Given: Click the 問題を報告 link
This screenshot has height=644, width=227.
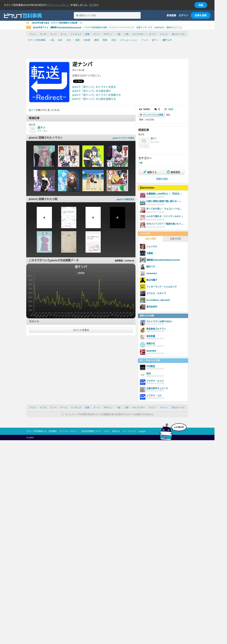Looking at the screenshot, I should (162, 179).
